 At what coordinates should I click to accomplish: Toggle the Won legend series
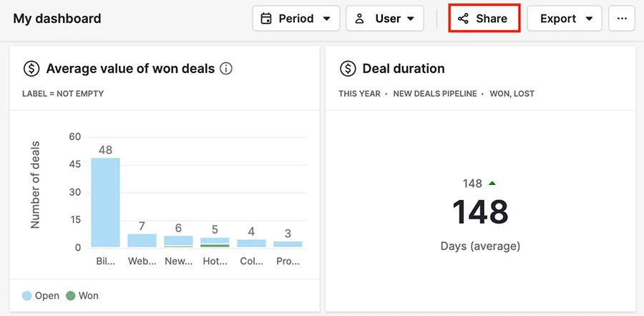pyautogui.click(x=82, y=295)
